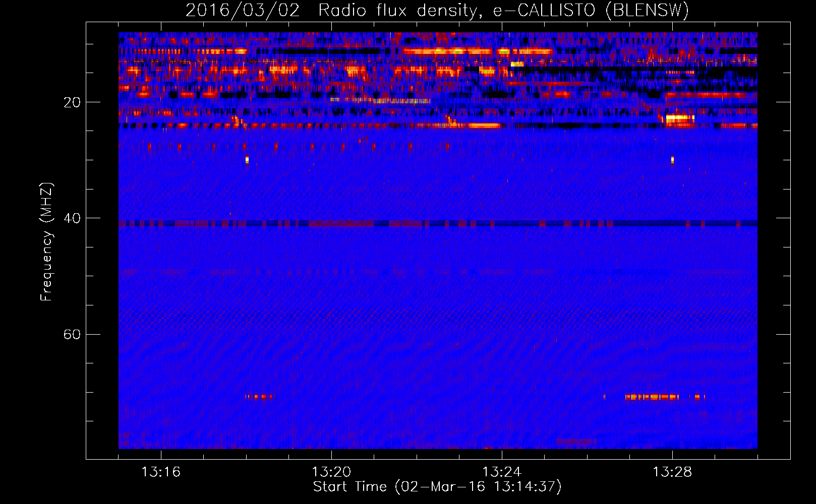Viewport: 816px width, 504px height.
Task: Click the Frequency (MHZ) y-axis label
Action: point(46,241)
